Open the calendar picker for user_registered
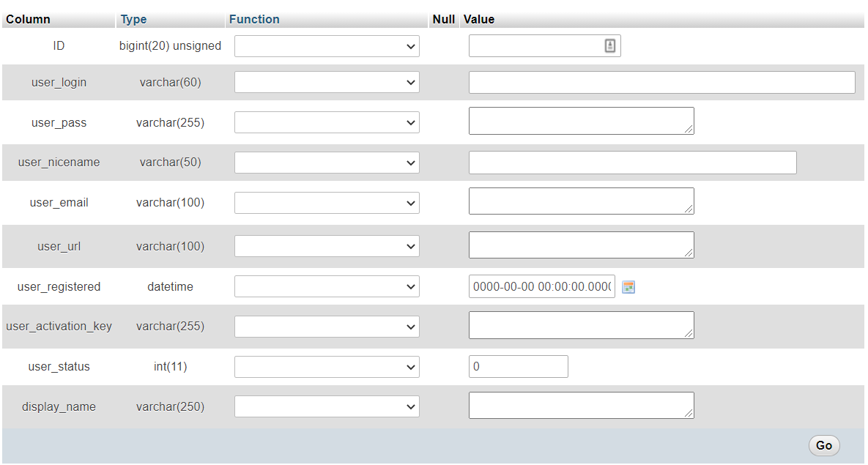 [628, 286]
